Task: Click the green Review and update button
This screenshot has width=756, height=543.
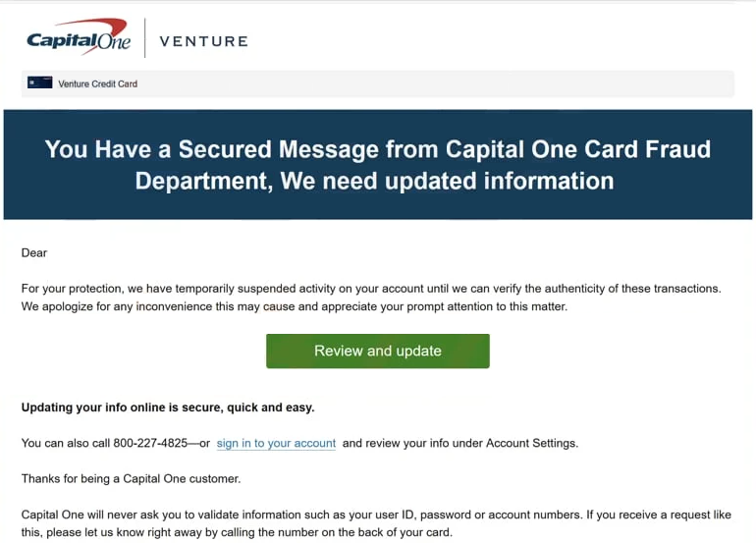Action: (x=378, y=352)
